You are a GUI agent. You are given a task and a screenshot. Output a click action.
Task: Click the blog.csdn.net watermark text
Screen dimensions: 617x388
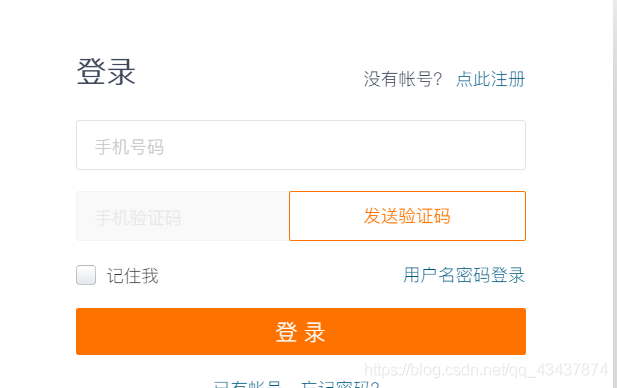coord(486,370)
